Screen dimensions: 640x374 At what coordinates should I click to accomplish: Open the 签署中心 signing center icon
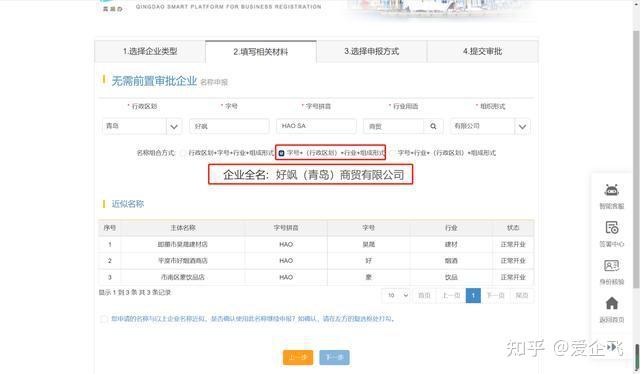(611, 228)
